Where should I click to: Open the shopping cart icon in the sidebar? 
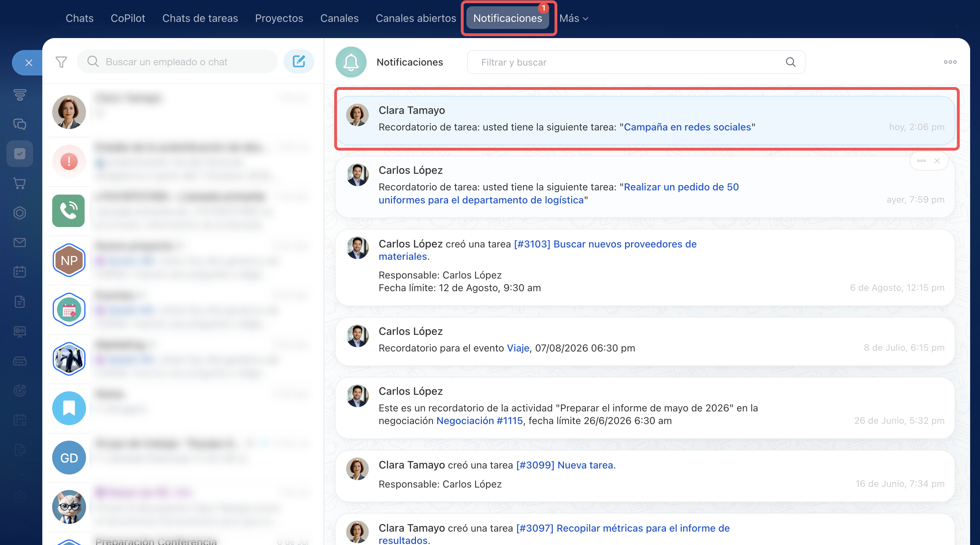tap(20, 183)
